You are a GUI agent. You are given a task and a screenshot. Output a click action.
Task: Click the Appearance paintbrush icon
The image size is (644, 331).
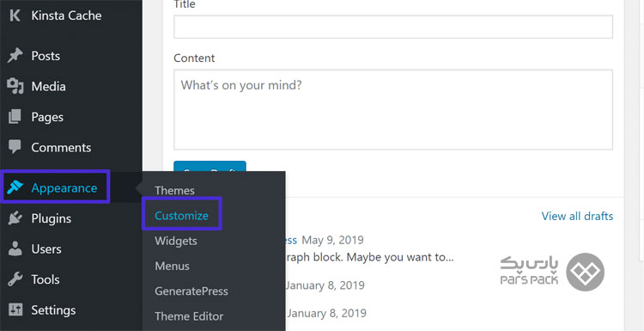click(x=15, y=188)
